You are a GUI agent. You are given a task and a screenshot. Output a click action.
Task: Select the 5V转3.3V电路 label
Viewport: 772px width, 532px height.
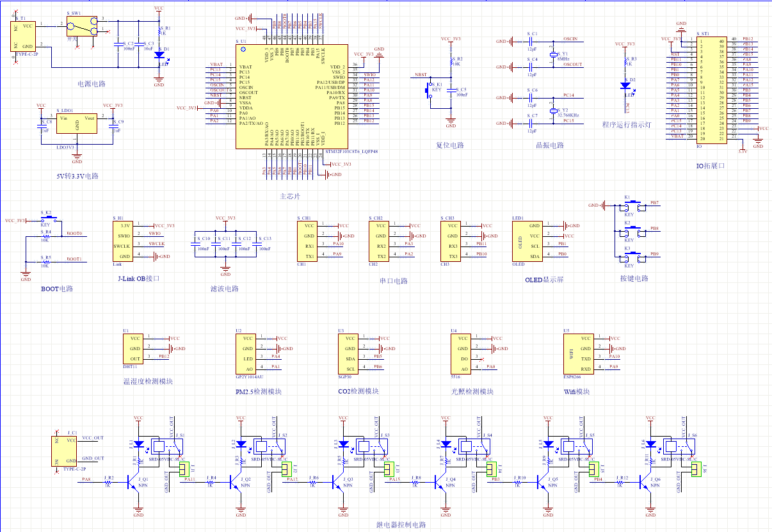coord(77,175)
